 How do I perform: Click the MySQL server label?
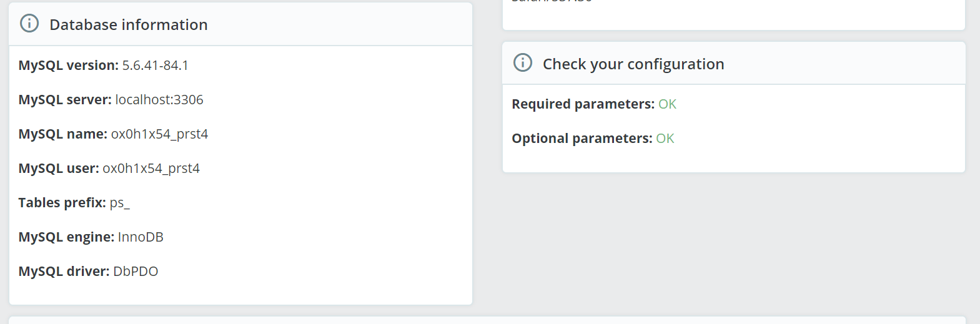point(65,100)
